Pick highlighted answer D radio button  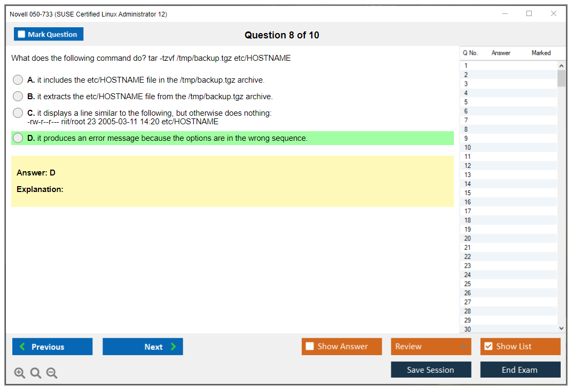pyautogui.click(x=18, y=138)
